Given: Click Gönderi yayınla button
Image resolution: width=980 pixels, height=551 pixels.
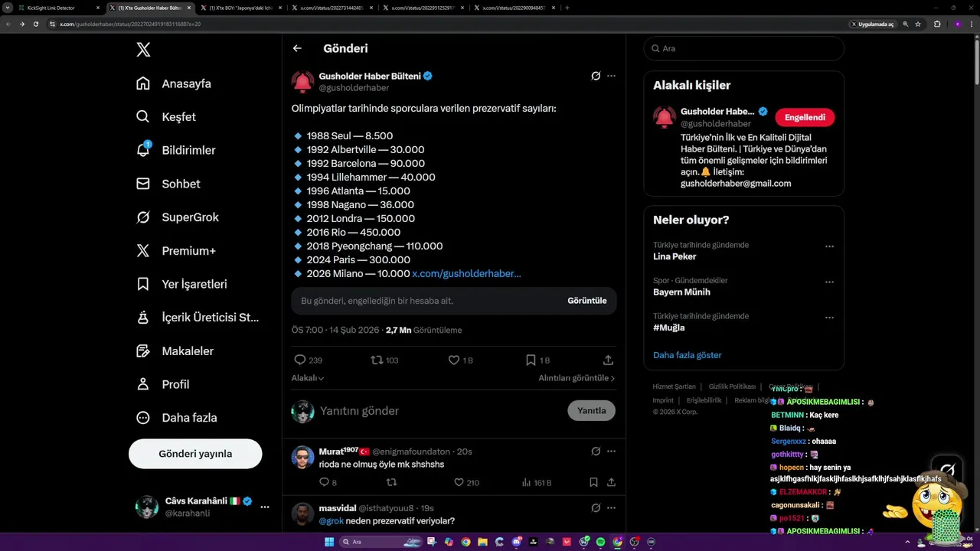Looking at the screenshot, I should click(x=195, y=454).
